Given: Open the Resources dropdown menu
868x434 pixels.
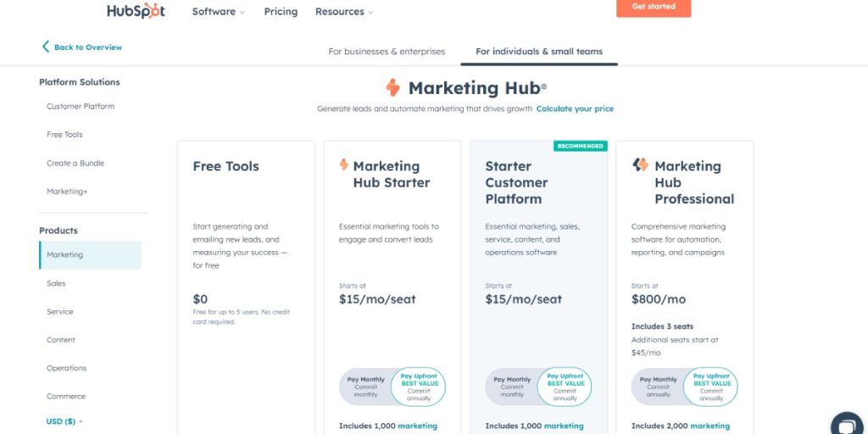Looking at the screenshot, I should point(344,12).
